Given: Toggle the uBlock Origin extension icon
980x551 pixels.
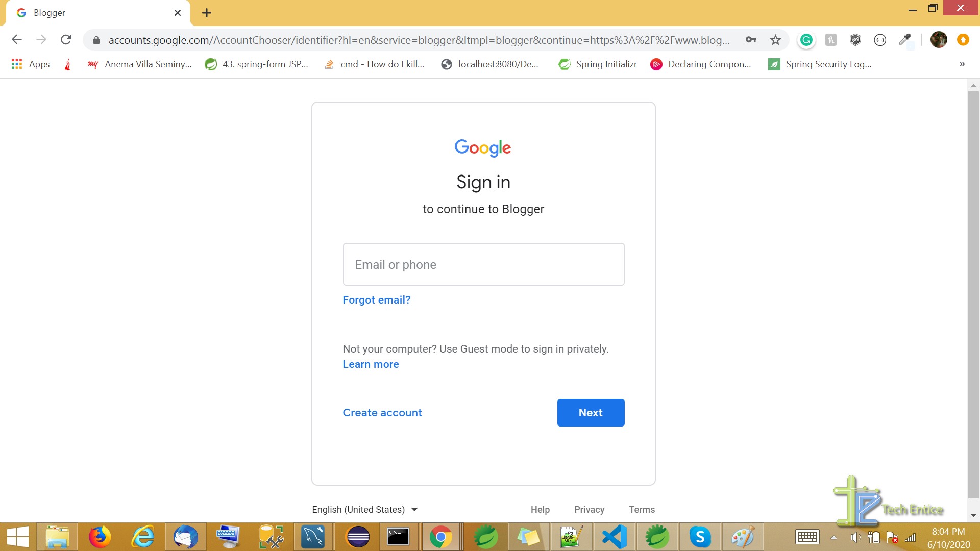Looking at the screenshot, I should 855,40.
